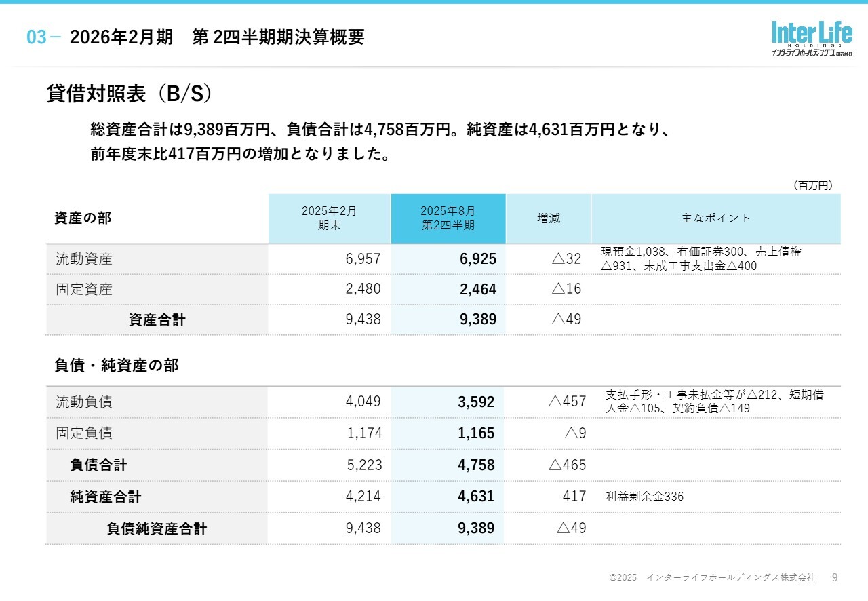Screen dimensions: 868x601
Task: Select the 貸借対照表（B/S） heading
Action: pos(130,94)
